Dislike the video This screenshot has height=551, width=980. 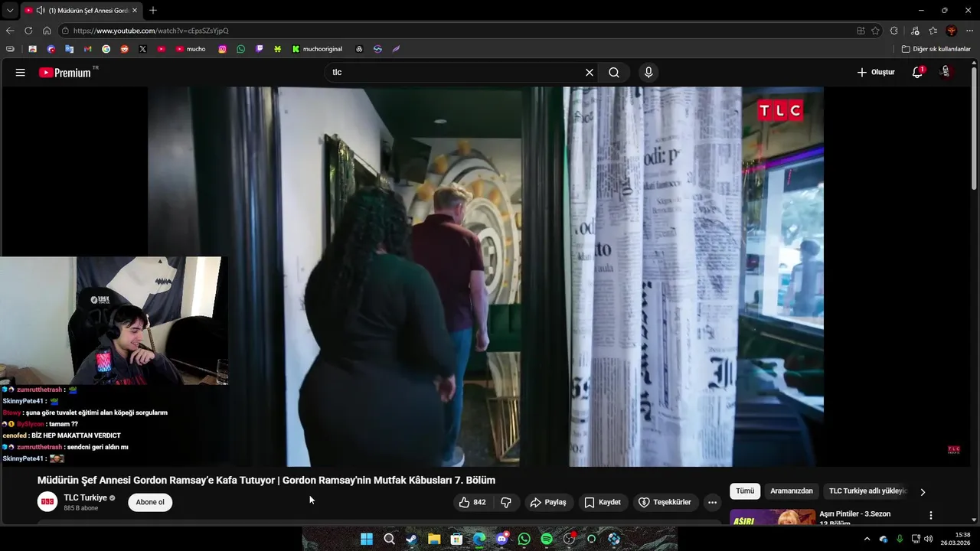[505, 503]
